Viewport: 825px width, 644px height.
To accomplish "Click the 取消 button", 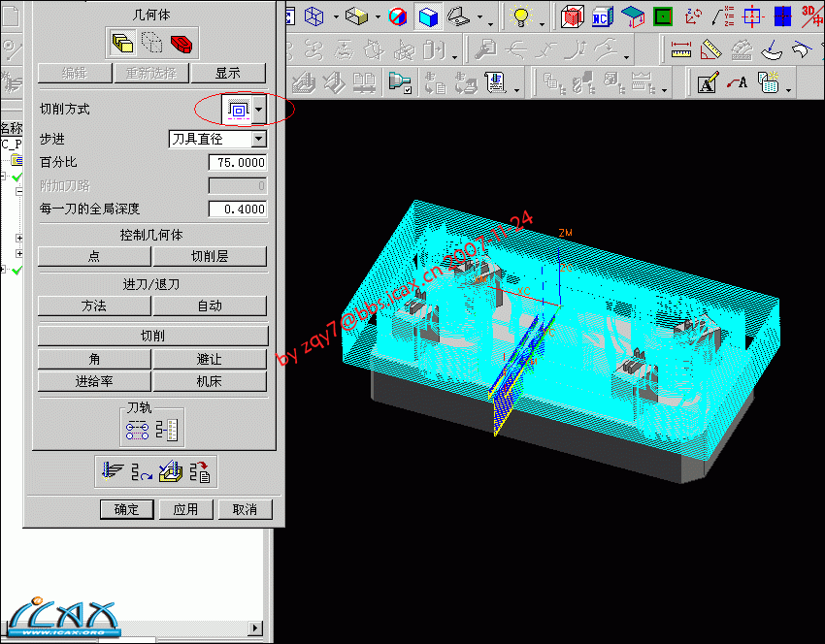I will tap(245, 509).
